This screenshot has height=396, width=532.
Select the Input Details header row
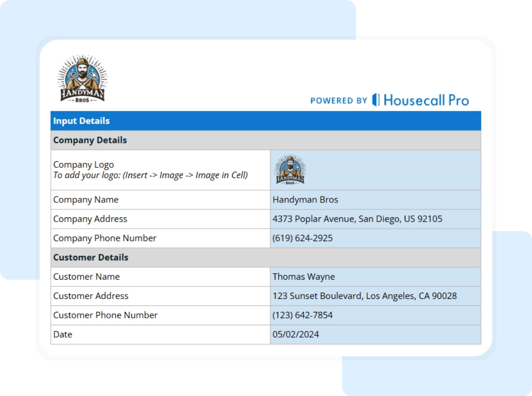265,121
